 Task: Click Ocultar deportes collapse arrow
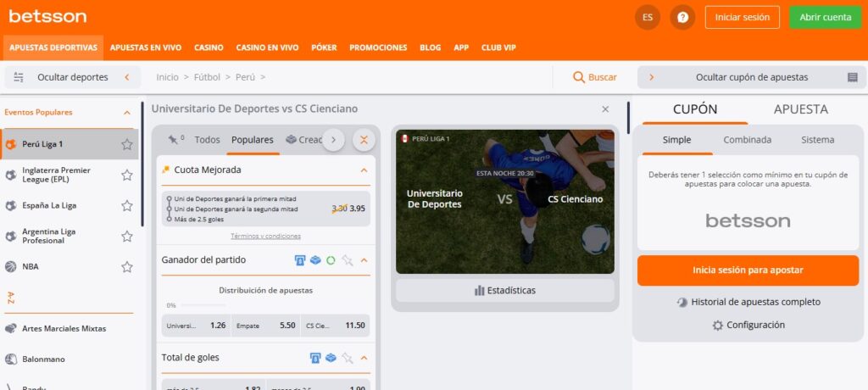[127, 77]
